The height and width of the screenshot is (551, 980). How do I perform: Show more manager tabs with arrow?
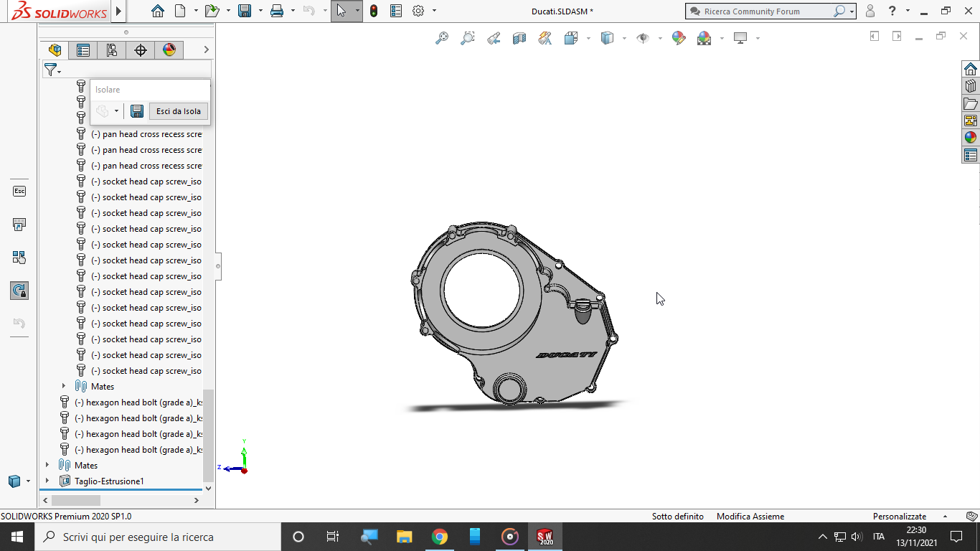coord(207,50)
